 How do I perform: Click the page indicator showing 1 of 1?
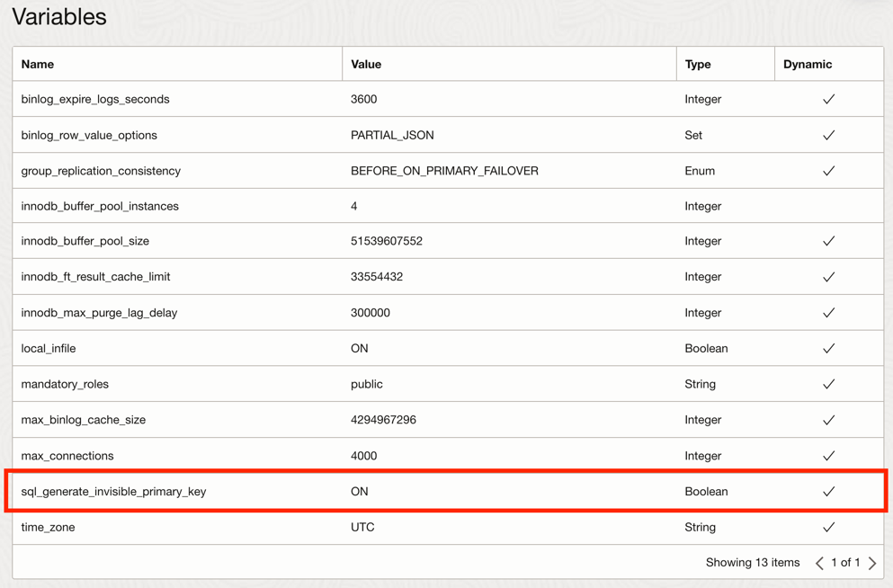[x=845, y=563]
